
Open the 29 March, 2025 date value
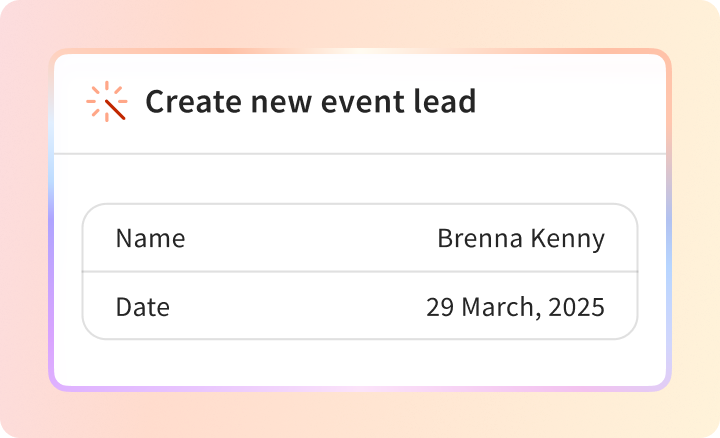(x=515, y=307)
